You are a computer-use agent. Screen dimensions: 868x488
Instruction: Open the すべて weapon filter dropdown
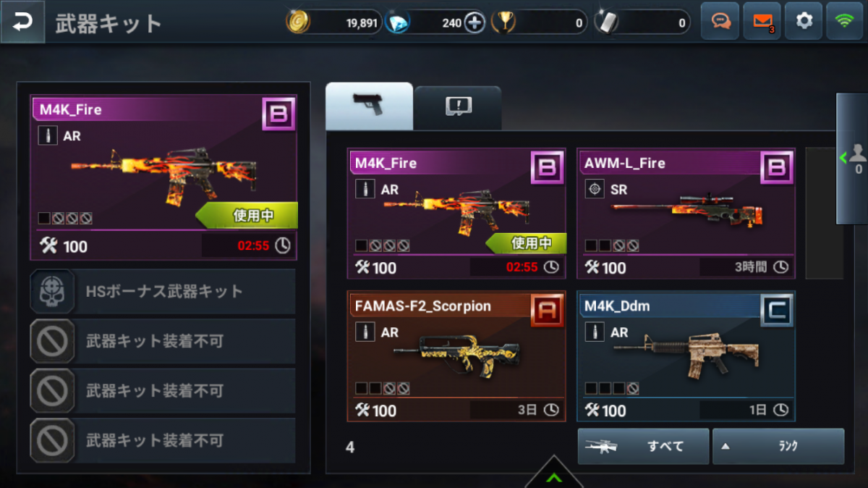click(x=643, y=446)
